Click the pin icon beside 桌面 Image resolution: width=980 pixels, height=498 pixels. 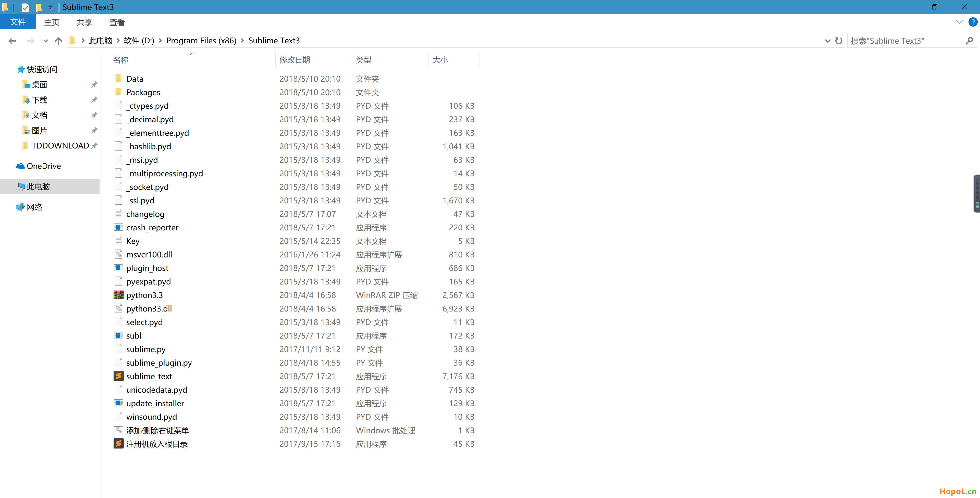point(94,84)
